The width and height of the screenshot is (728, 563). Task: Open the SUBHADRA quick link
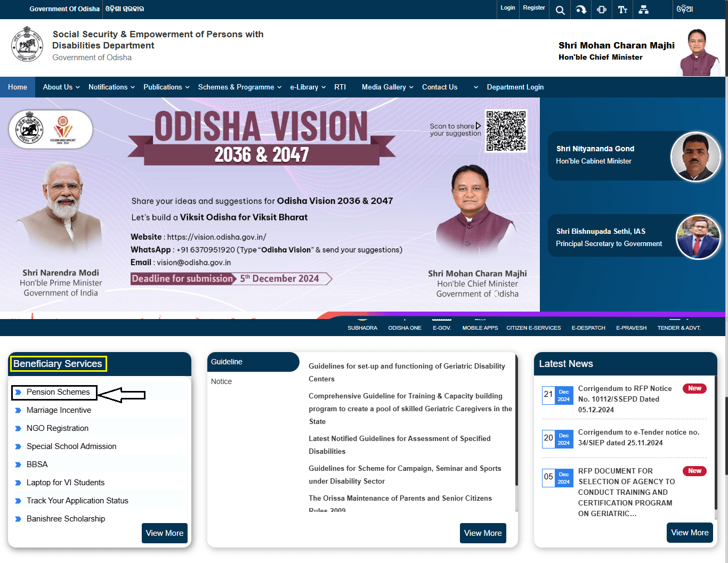(362, 328)
